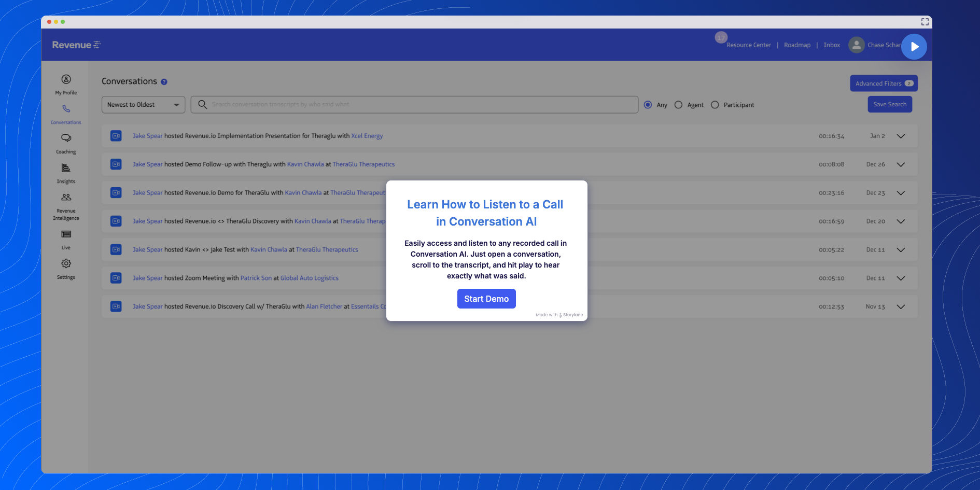Open Roadmap in top navigation

pyautogui.click(x=797, y=45)
